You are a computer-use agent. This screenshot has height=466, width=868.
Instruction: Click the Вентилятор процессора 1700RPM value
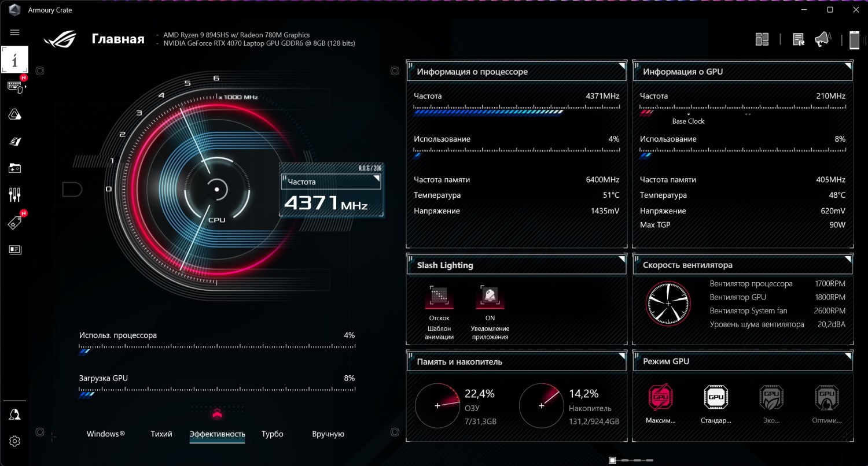(829, 283)
